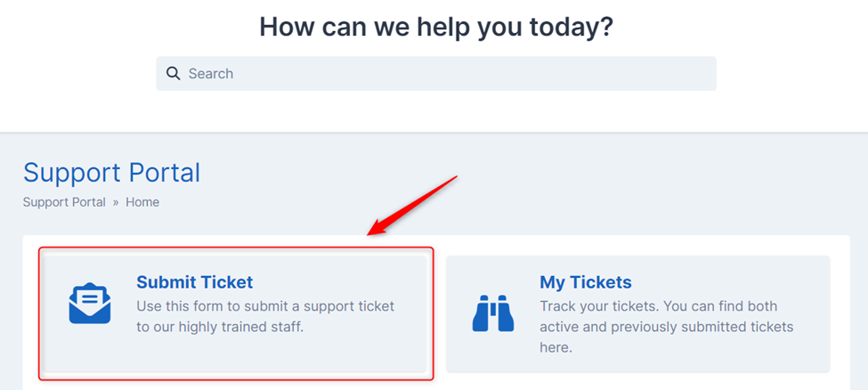The width and height of the screenshot is (868, 390).
Task: Focus the Search input field
Action: pos(436,74)
